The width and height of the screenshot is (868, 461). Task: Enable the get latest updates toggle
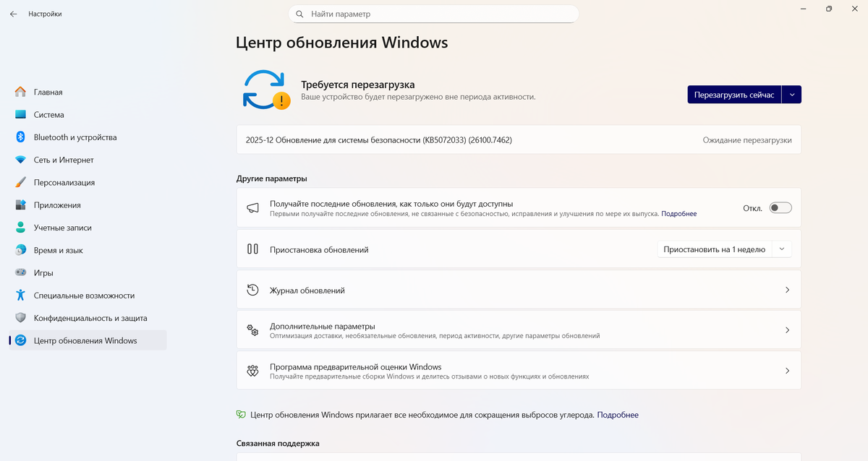click(780, 208)
